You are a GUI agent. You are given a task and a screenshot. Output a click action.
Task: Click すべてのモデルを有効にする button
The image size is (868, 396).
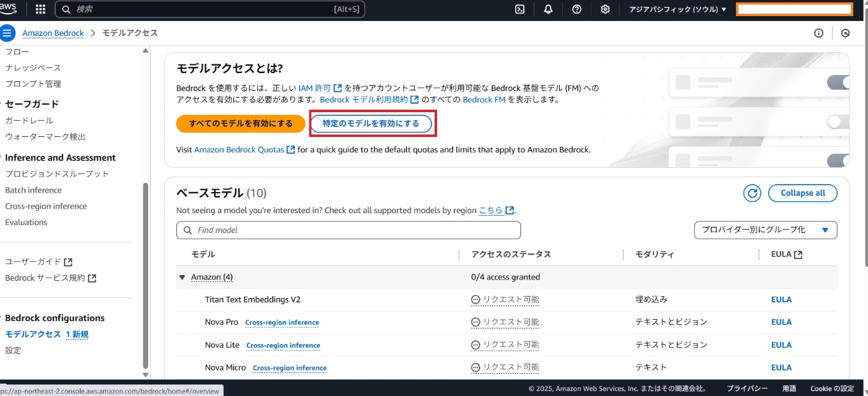241,123
